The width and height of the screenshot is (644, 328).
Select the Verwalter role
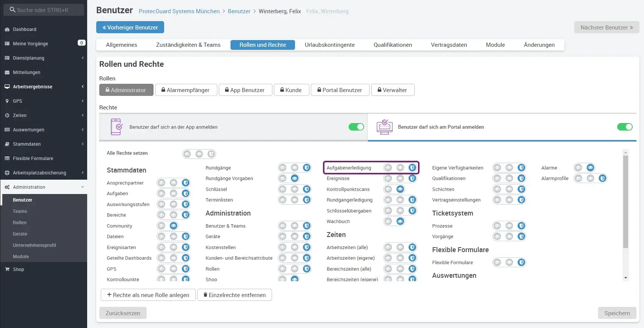[393, 90]
